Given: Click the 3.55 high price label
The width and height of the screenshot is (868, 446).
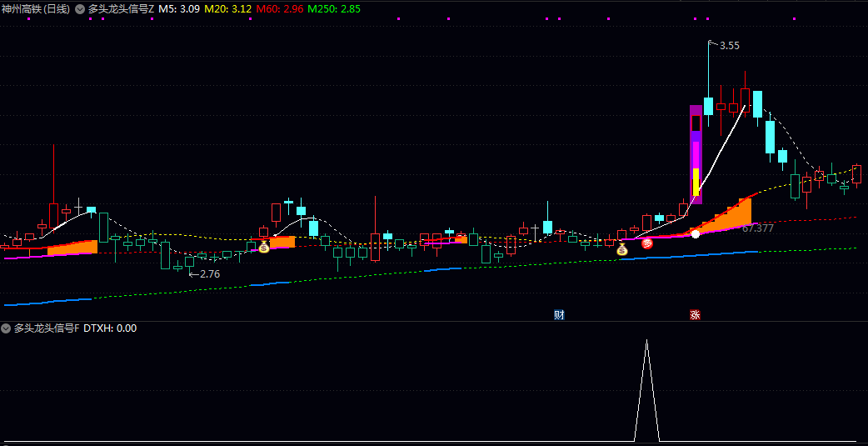Looking at the screenshot, I should pyautogui.click(x=729, y=46).
